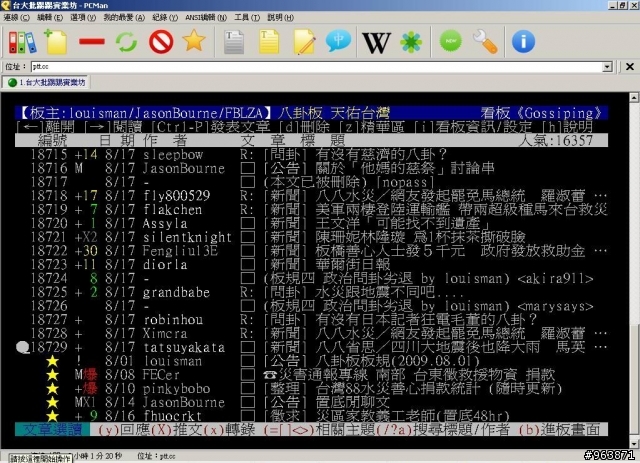
Task: Click the (y)回應 reply hint
Action: [x=124, y=430]
